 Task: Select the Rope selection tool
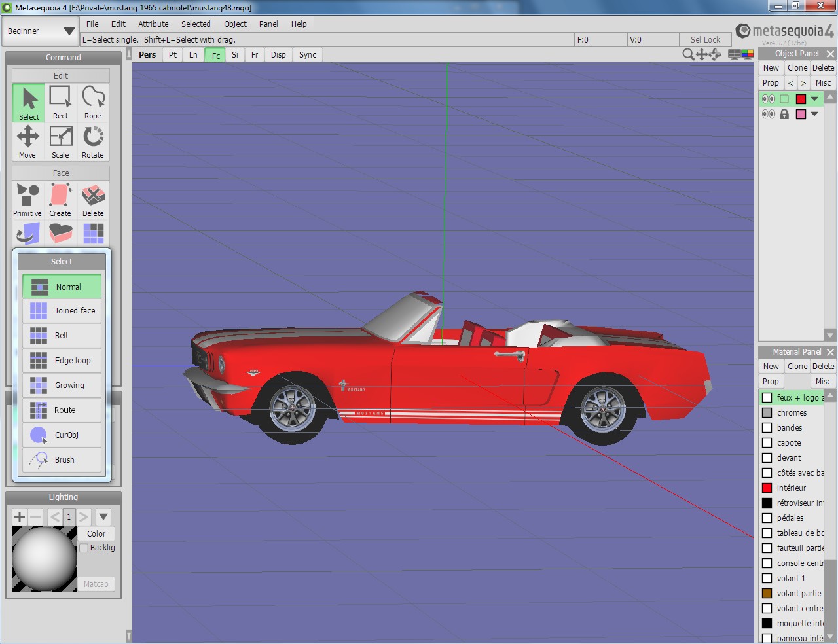click(x=93, y=103)
